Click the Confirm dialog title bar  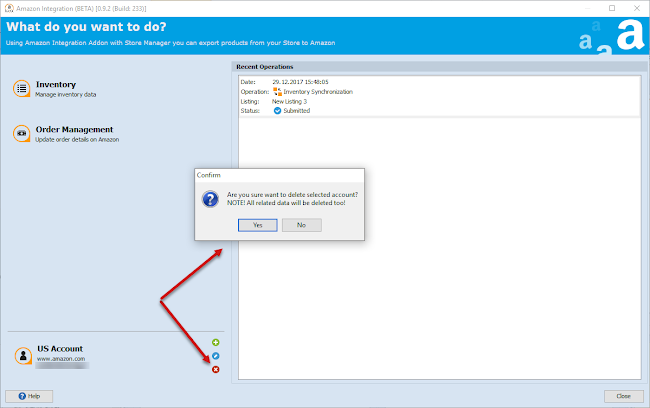tap(279, 175)
